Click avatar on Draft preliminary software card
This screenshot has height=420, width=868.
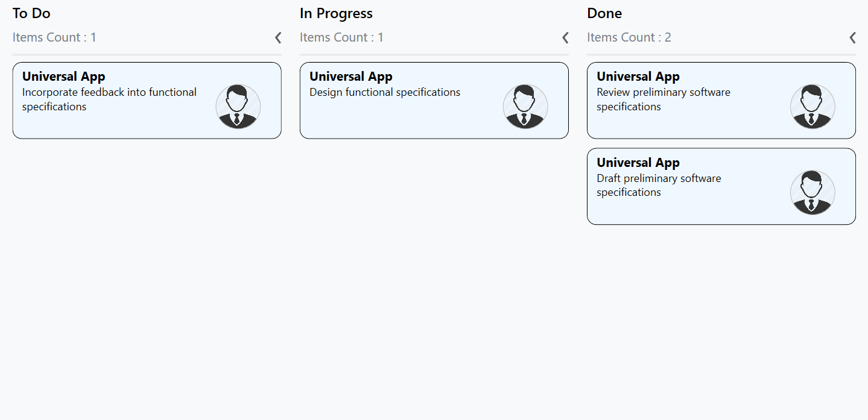click(x=812, y=192)
